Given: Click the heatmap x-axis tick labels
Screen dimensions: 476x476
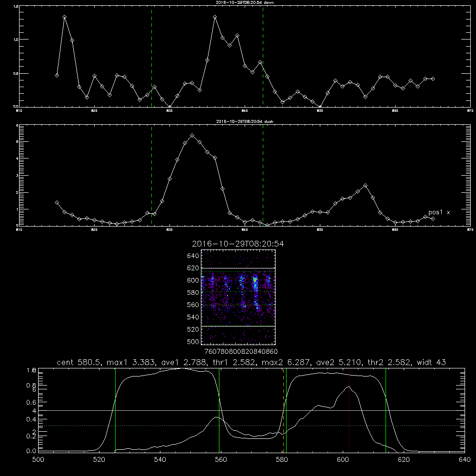Looking at the screenshot, I should click(241, 352).
